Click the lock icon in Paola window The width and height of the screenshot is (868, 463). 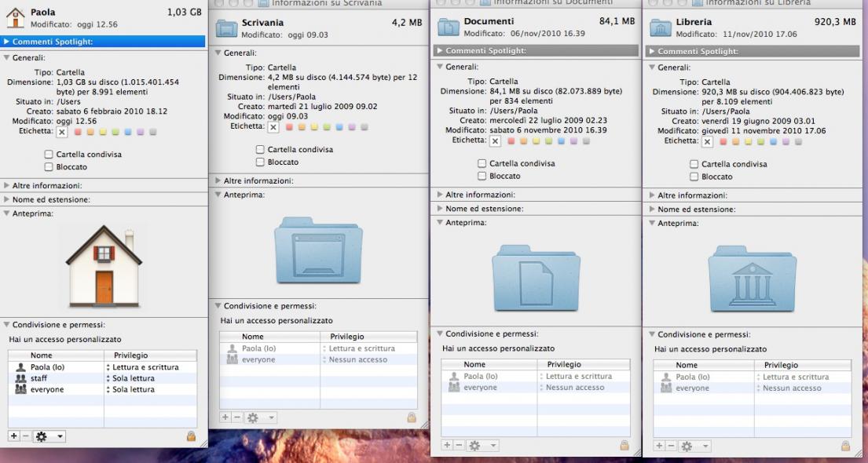pyautogui.click(x=191, y=436)
